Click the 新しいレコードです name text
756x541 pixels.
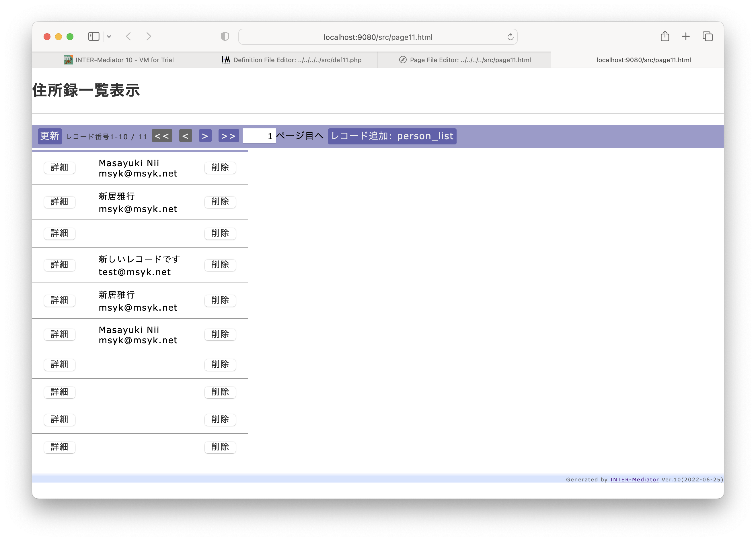tap(139, 259)
